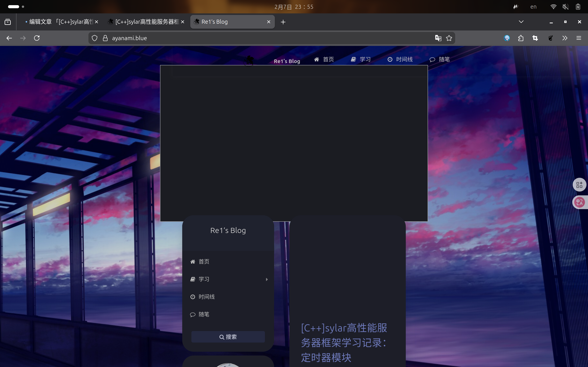Expand the 学习 sidebar submenu arrow
Screen dimensions: 588x367
coord(267,279)
